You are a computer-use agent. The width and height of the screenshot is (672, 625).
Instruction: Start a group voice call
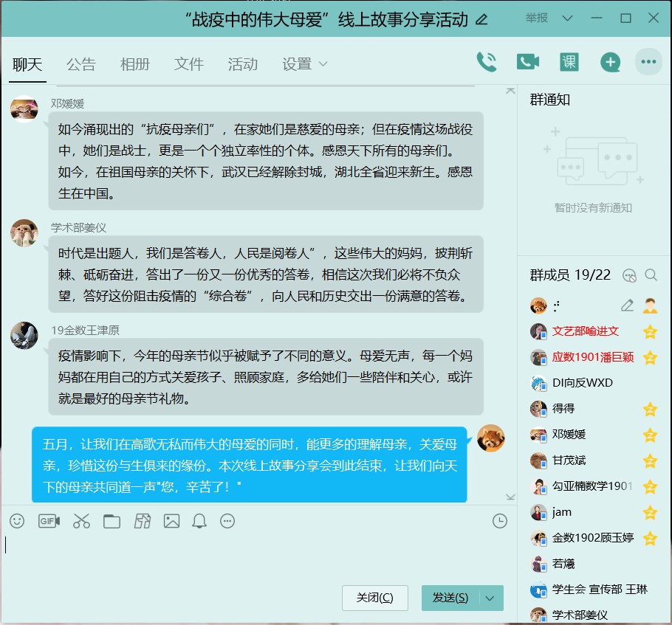click(487, 62)
